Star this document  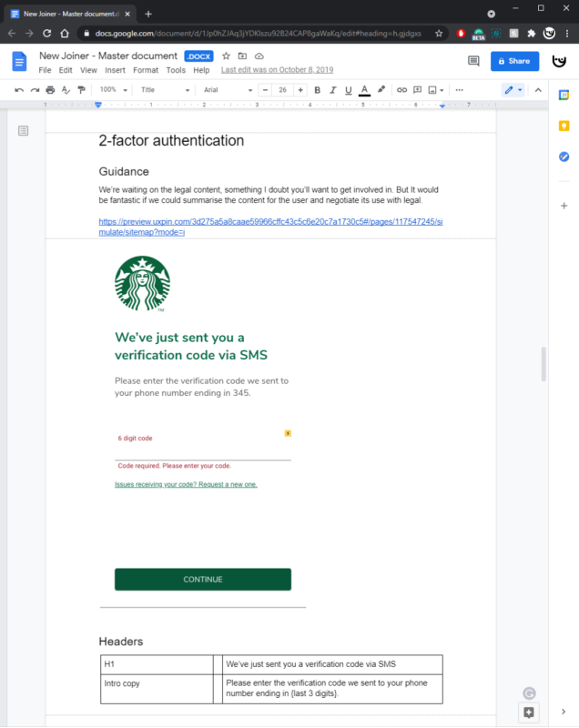227,56
